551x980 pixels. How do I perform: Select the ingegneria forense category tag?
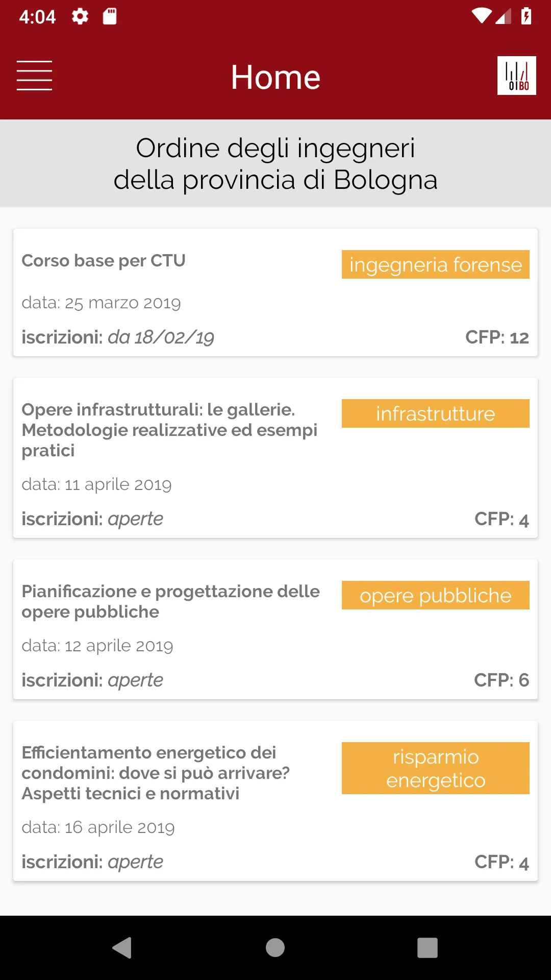pos(435,264)
